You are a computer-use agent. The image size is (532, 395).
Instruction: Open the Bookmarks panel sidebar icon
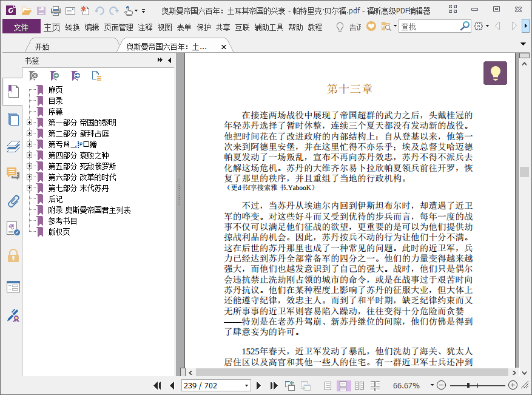tap(13, 91)
